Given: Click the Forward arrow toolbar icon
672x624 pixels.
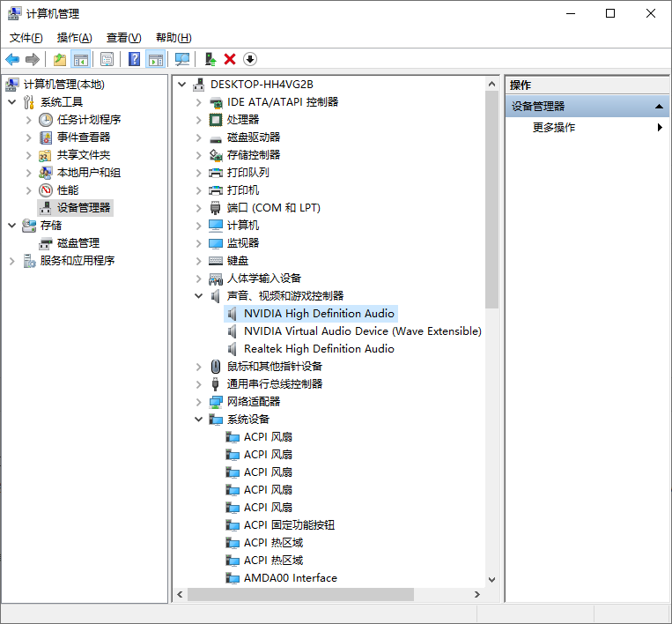Looking at the screenshot, I should click(32, 59).
